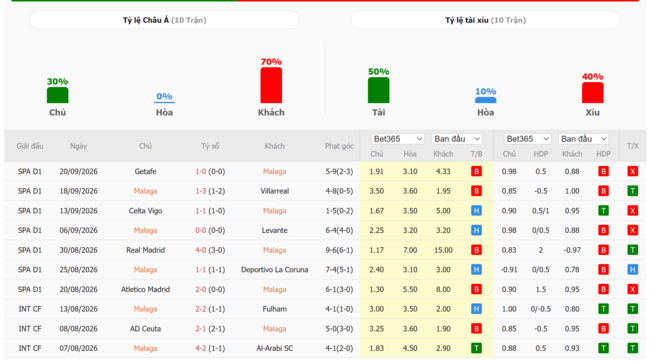This screenshot has width=650, height=361.
Task: Click the Giải đấu column header
Action: point(30,146)
